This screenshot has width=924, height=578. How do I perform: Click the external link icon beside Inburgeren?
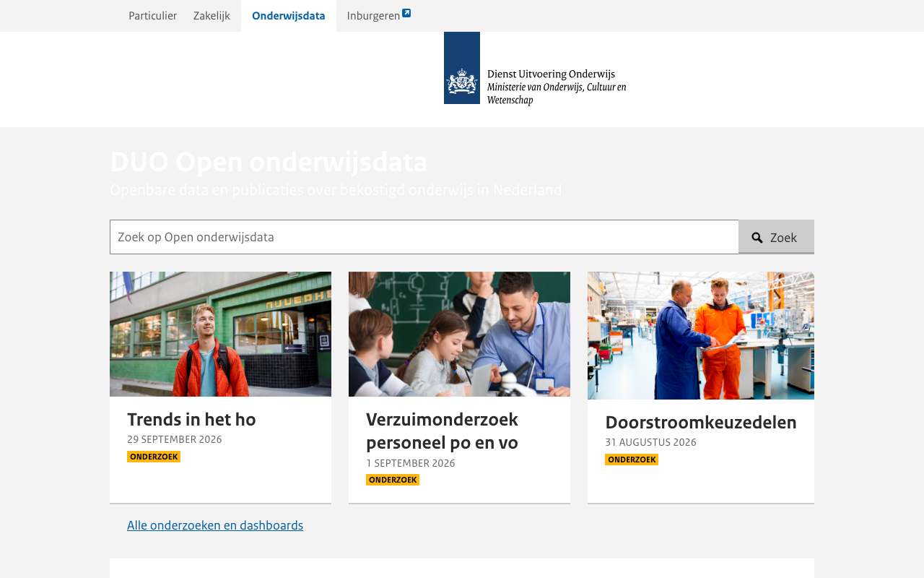point(406,13)
